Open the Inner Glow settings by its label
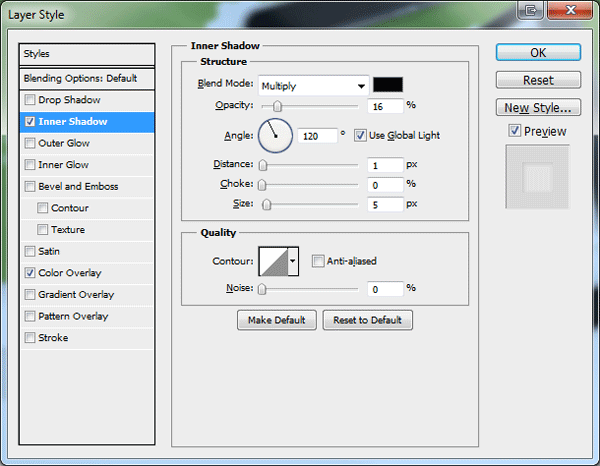The width and height of the screenshot is (600, 466). pyautogui.click(x=64, y=165)
